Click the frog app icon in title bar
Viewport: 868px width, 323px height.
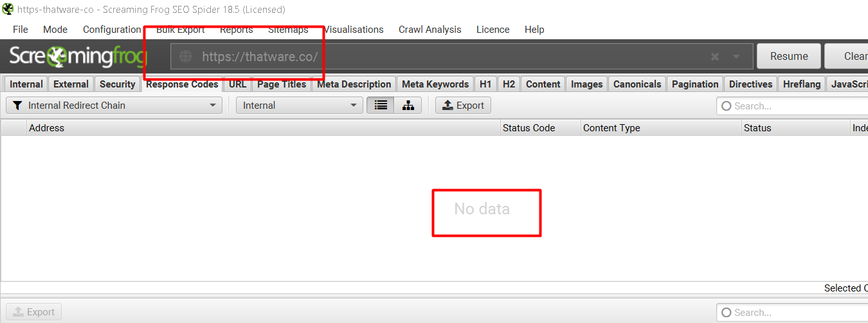[8, 10]
